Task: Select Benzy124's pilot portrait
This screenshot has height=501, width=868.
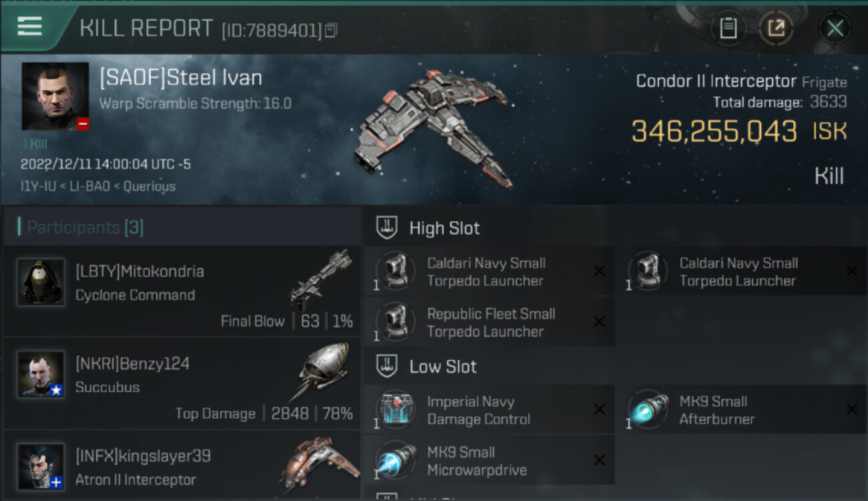Action: 41,375
